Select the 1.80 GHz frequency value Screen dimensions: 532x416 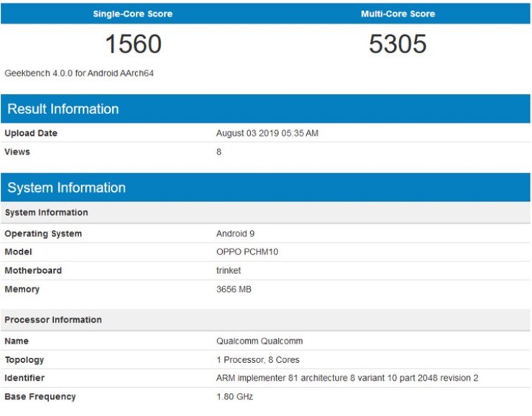(x=234, y=397)
